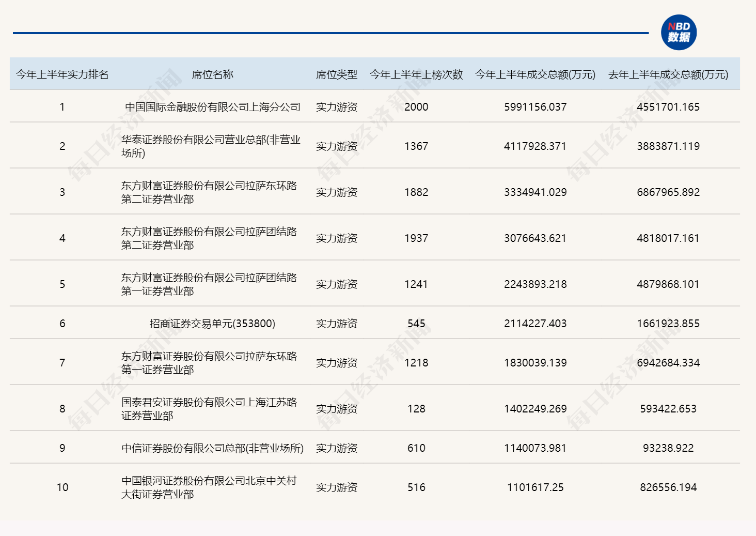Click 招商证券交易单元(353800) row name
Image resolution: width=756 pixels, height=536 pixels.
pyautogui.click(x=212, y=324)
